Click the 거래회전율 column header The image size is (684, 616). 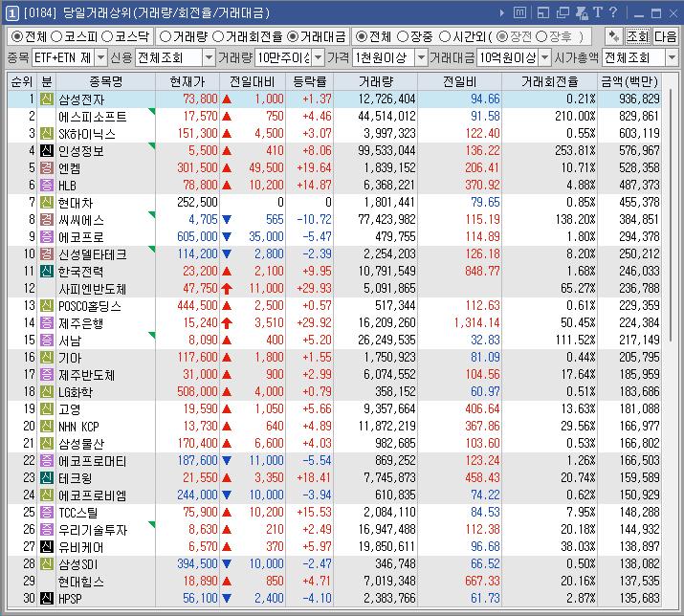(550, 81)
